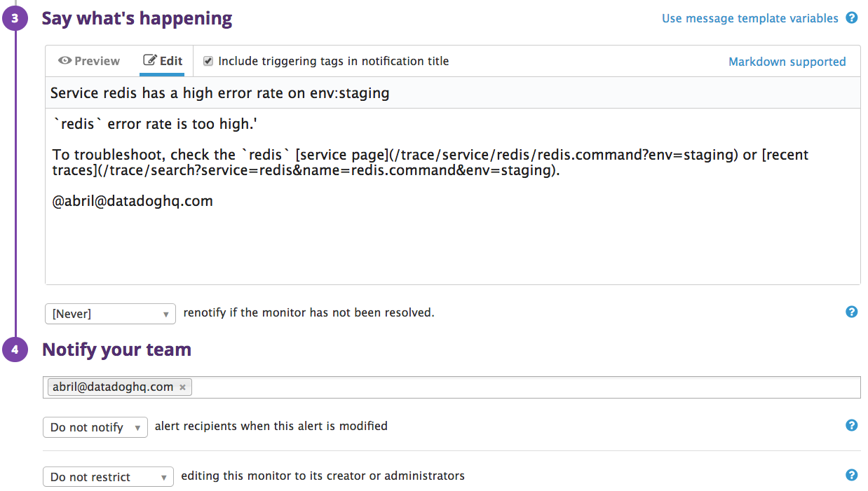Remove abril@datadoghq.com recipient tag
The height and width of the screenshot is (491, 868).
182,387
